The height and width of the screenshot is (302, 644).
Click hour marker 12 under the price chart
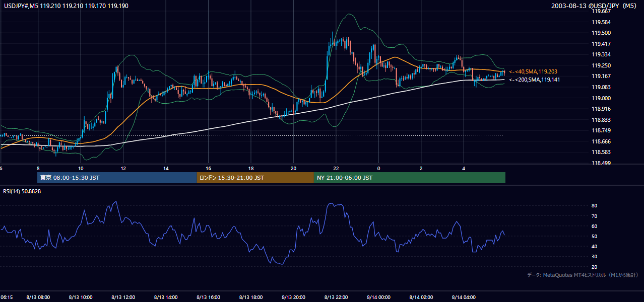123,168
